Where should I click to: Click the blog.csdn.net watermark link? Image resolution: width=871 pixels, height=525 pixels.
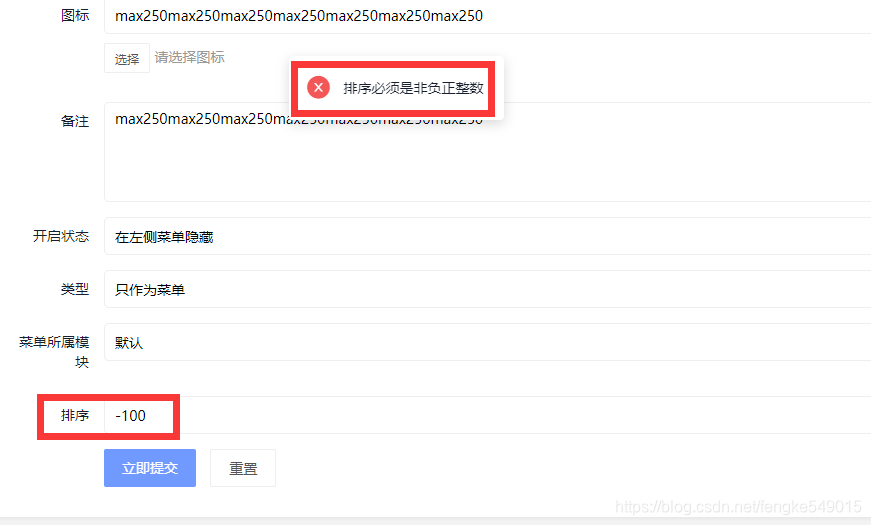(738, 507)
